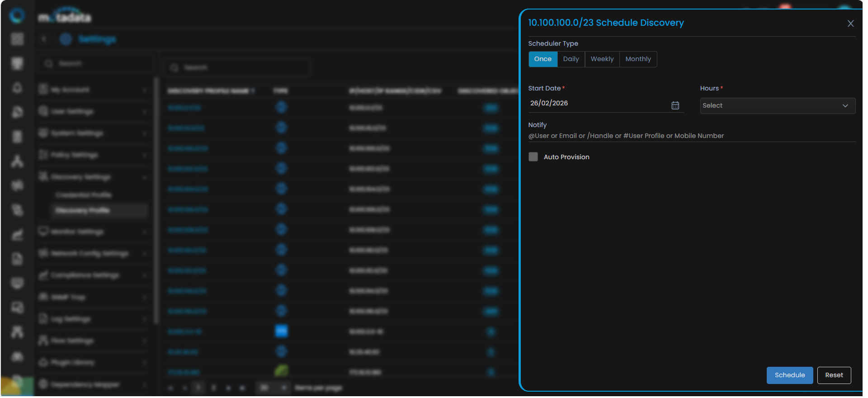Screen dimensions: 868x398
Task: Open the Start Date calendar picker icon
Action: click(675, 105)
